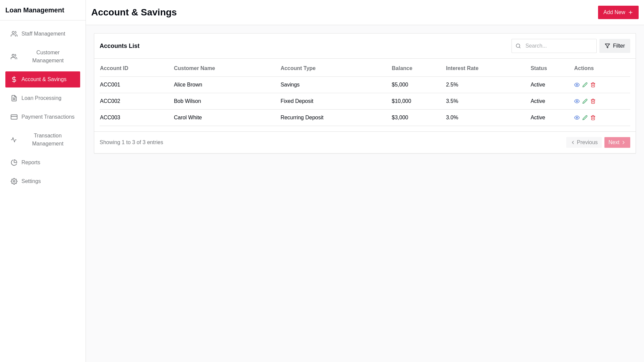644x362 pixels.
Task: Delete Carol White's account with trash icon
Action: pyautogui.click(x=593, y=118)
